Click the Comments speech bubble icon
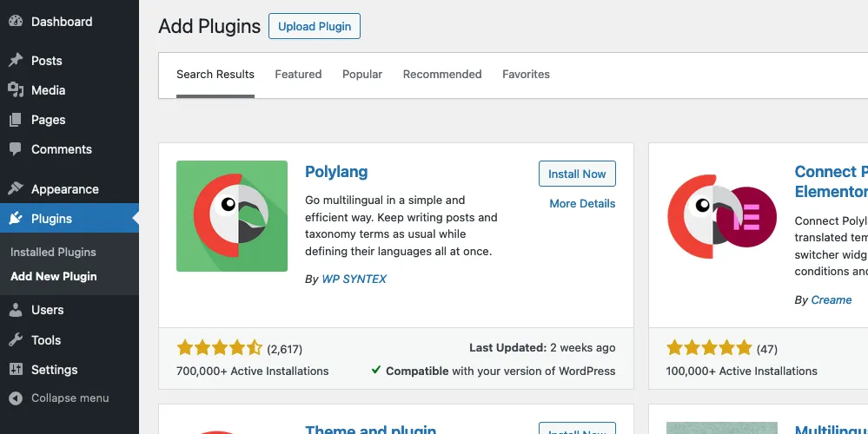This screenshot has height=434, width=868. [16, 149]
